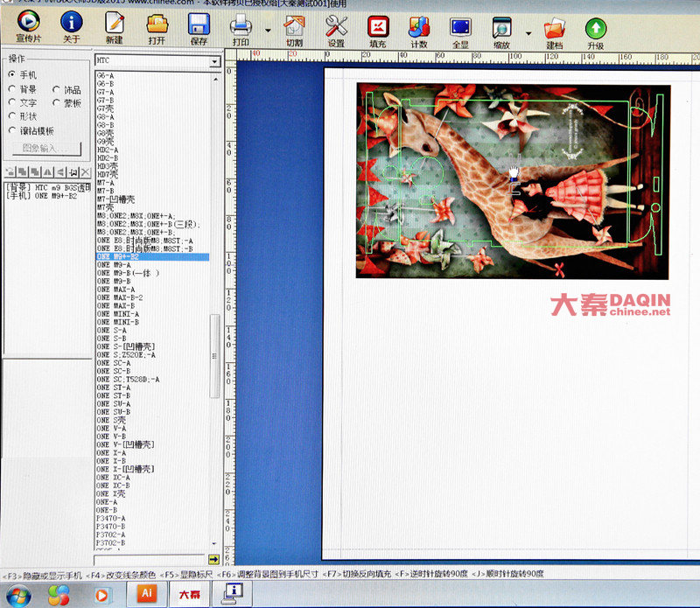Select model M7-凹槽壳 in list
This screenshot has width=700, height=608.
pyautogui.click(x=115, y=199)
